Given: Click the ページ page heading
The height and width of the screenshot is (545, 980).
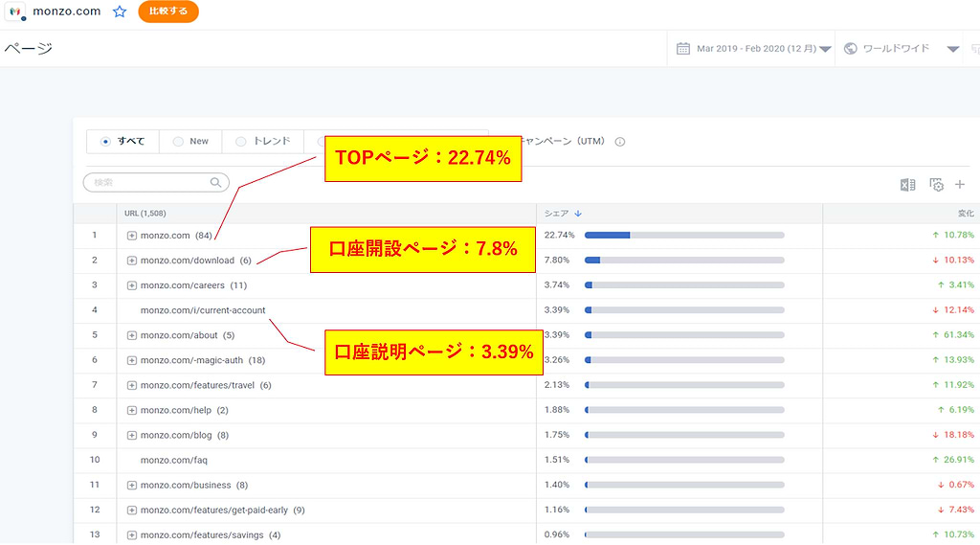Looking at the screenshot, I should [x=28, y=48].
